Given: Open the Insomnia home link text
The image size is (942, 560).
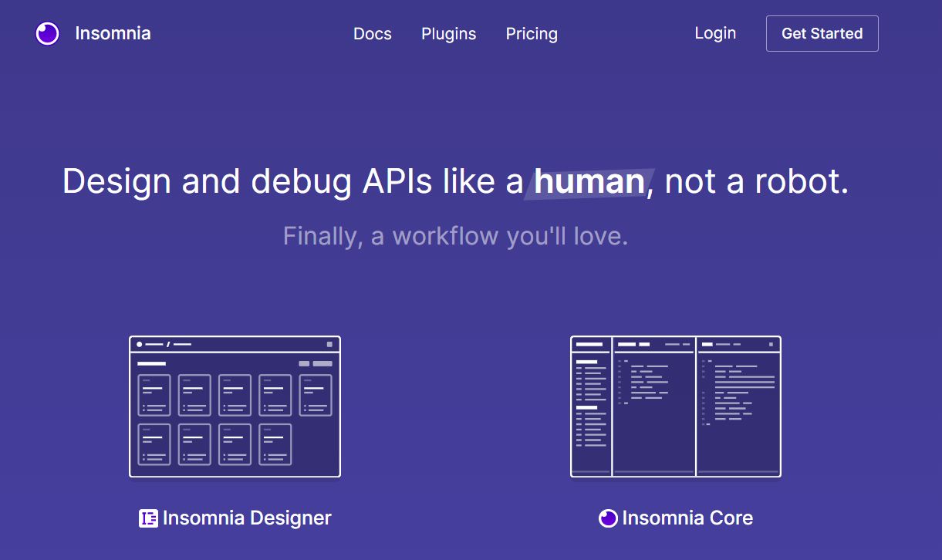Looking at the screenshot, I should tap(113, 33).
